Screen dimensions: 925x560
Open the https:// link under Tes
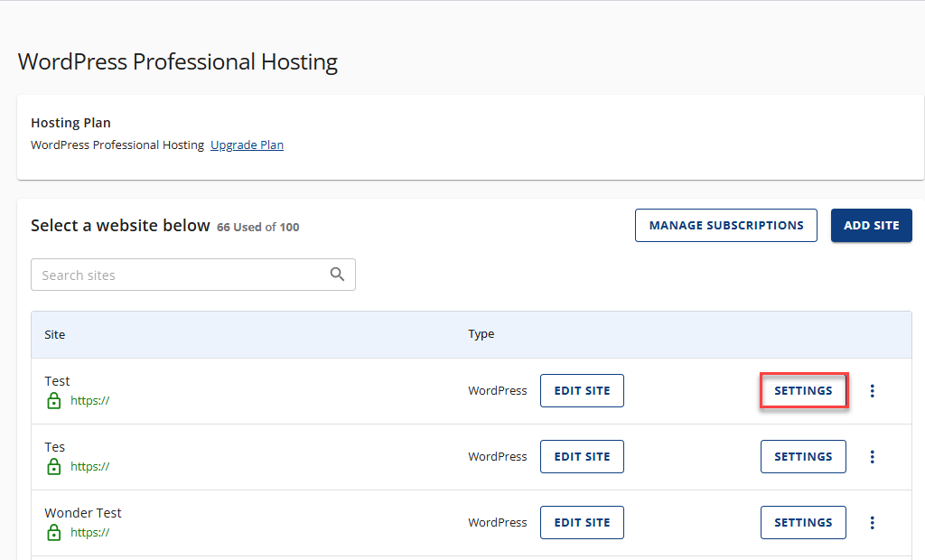(x=89, y=467)
